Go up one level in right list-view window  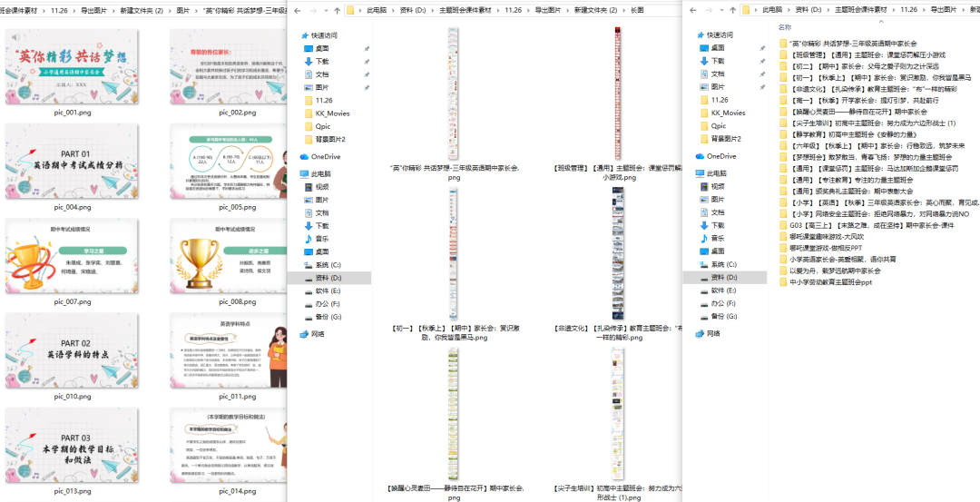coord(732,10)
